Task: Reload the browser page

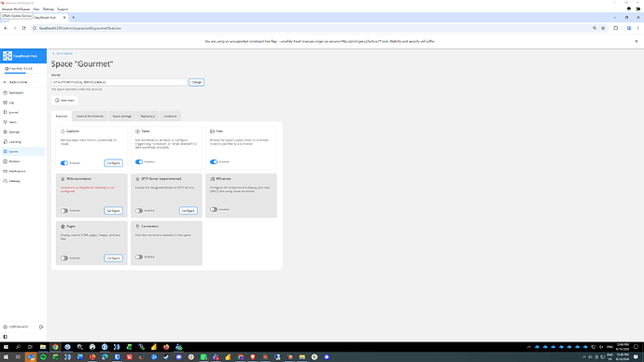Action: coord(24,28)
